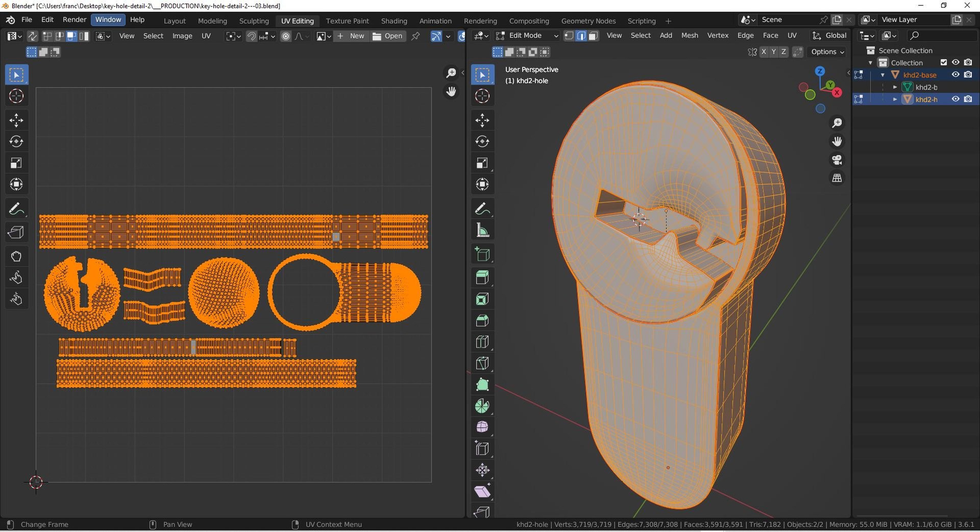
Task: Pick the Annotate tool in UV editor toolbar
Action: pyautogui.click(x=16, y=209)
